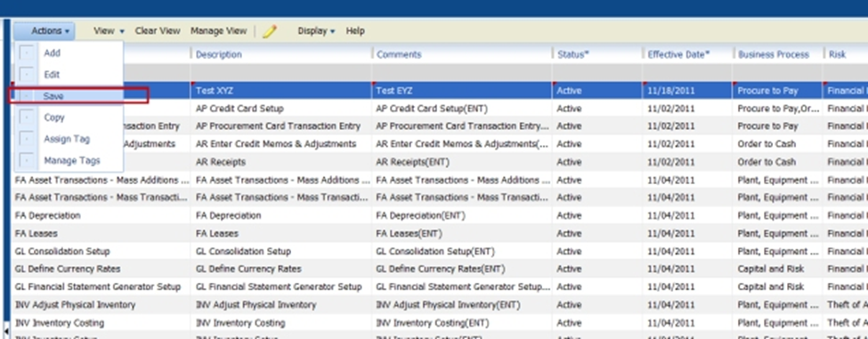Image resolution: width=868 pixels, height=339 pixels.
Task: Select GL Define Currency Rates name cell
Action: click(101, 269)
